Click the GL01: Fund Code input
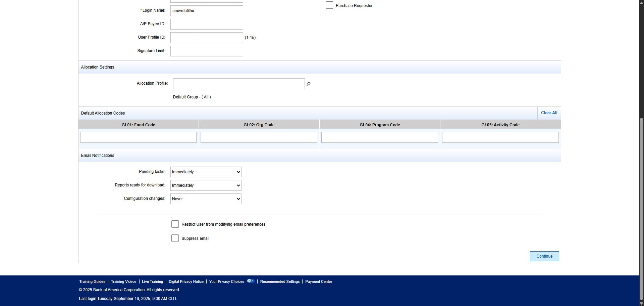Image resolution: width=644 pixels, height=306 pixels. coord(138,137)
